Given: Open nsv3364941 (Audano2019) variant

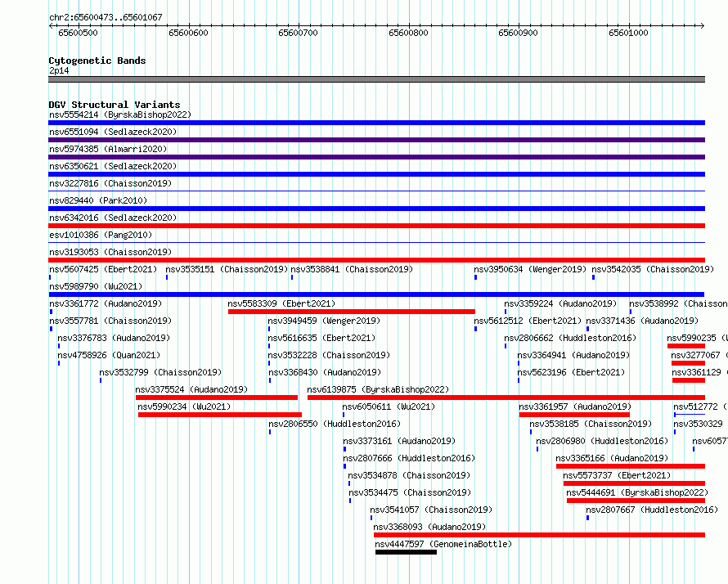Looking at the screenshot, I should coord(573,355).
